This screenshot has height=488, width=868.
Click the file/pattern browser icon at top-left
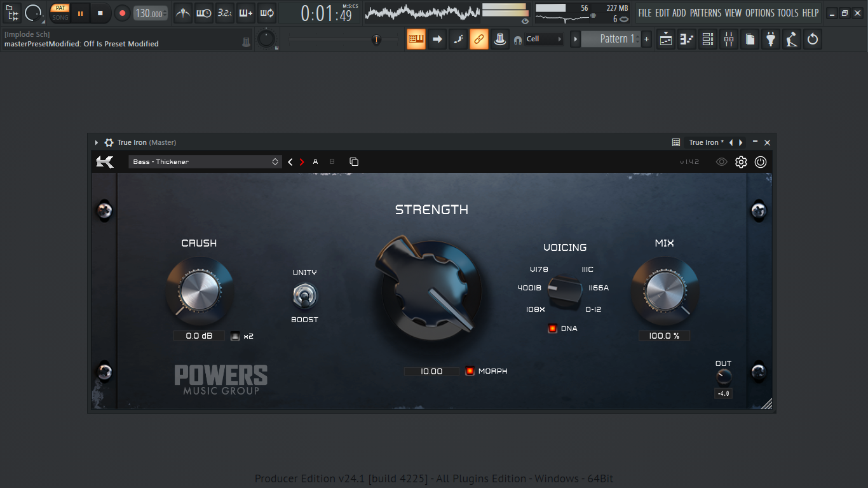coord(12,13)
